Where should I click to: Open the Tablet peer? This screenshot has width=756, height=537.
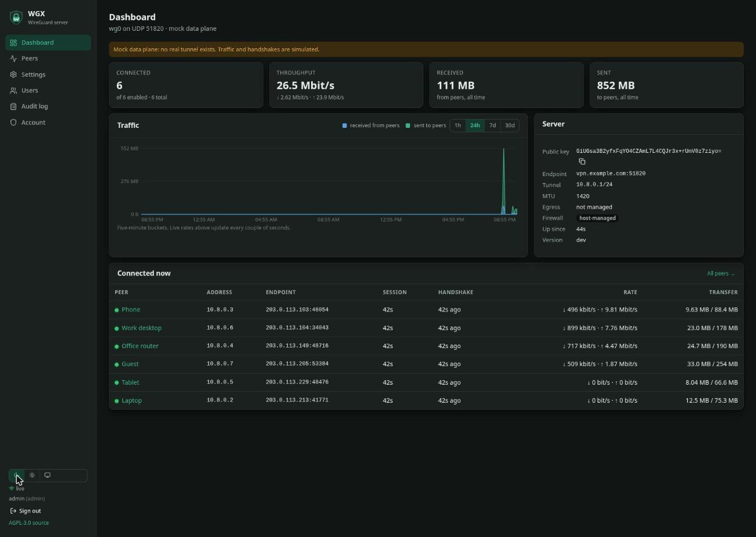130,382
